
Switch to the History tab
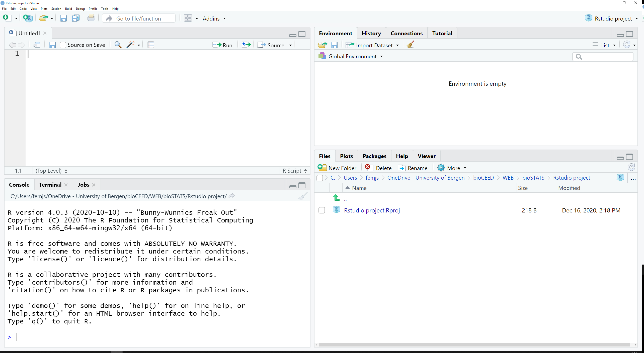tap(371, 33)
